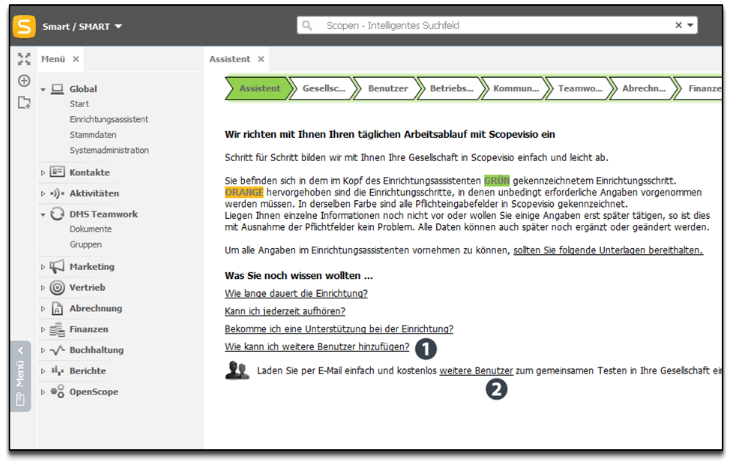The height and width of the screenshot is (464, 732).
Task: Collapse the Global tree node
Action: click(43, 89)
